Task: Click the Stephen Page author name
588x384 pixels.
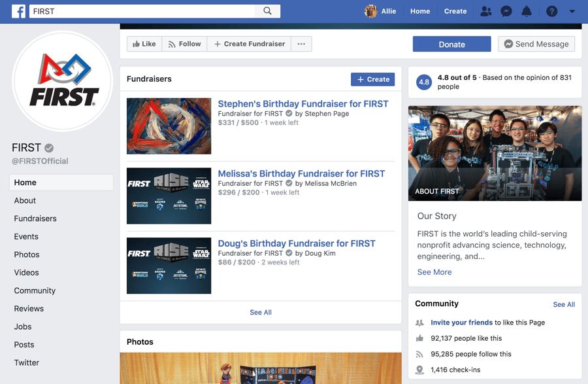Action: pos(327,114)
